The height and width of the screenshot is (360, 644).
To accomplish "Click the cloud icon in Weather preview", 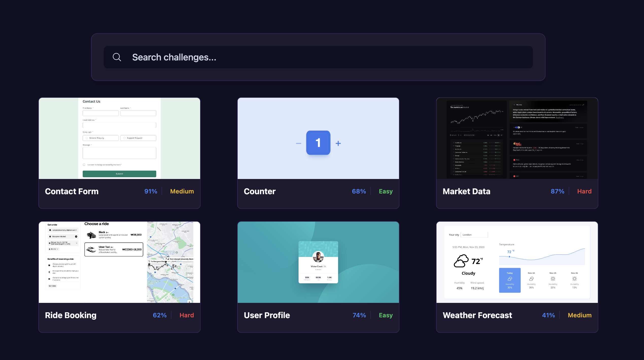I will (461, 261).
